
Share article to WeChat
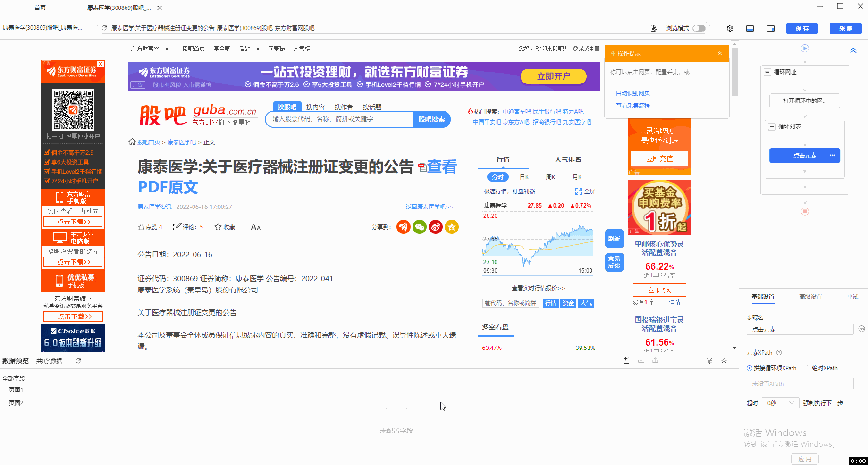click(x=420, y=227)
